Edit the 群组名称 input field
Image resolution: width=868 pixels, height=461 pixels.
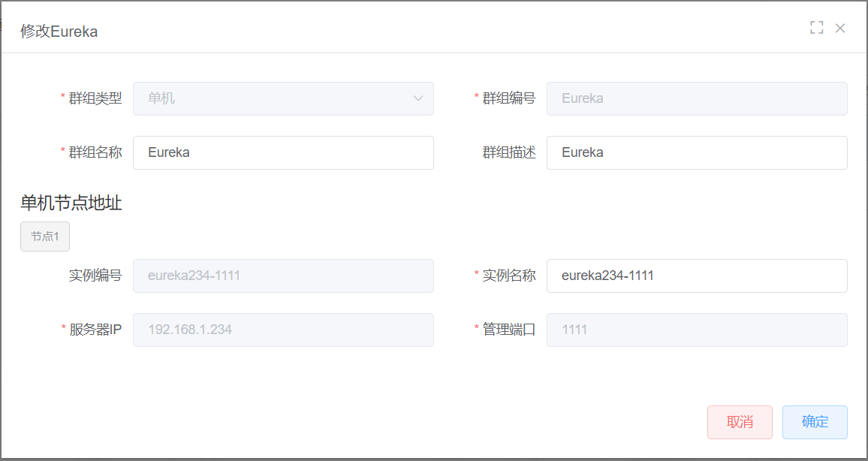click(283, 152)
